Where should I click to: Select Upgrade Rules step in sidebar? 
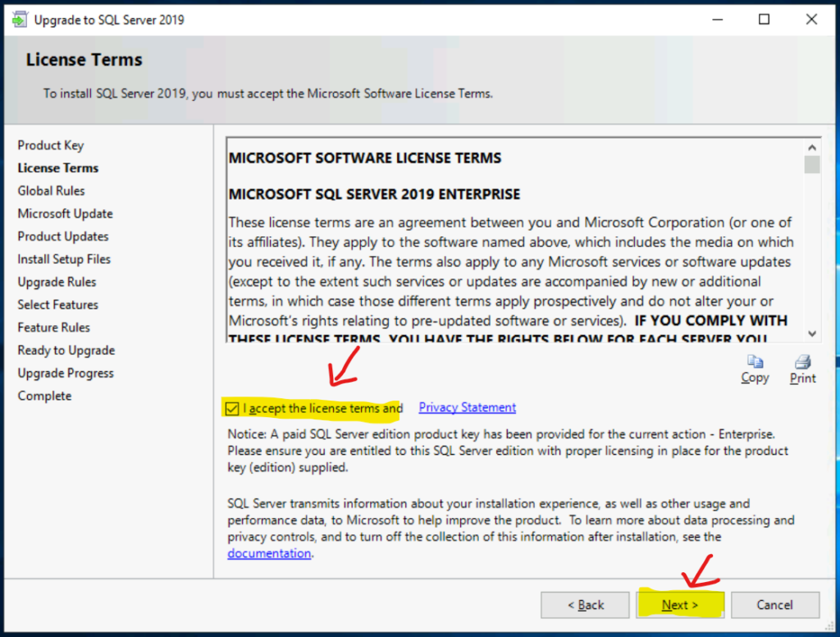[57, 282]
